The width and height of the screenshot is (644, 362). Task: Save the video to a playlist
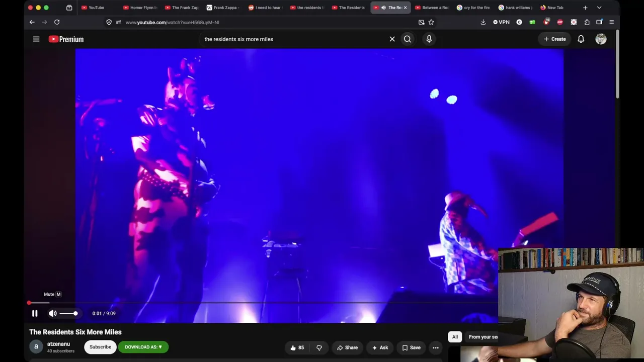411,347
